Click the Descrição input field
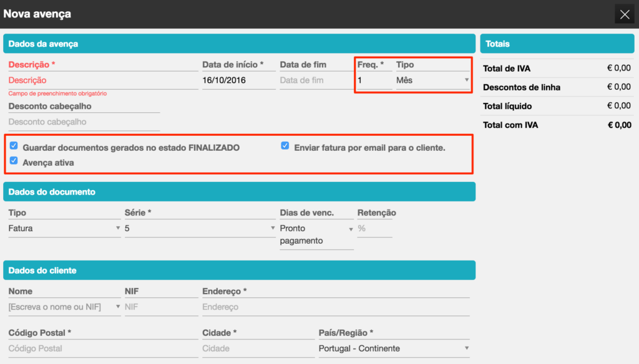Image resolution: width=639 pixels, height=364 pixels. click(103, 80)
